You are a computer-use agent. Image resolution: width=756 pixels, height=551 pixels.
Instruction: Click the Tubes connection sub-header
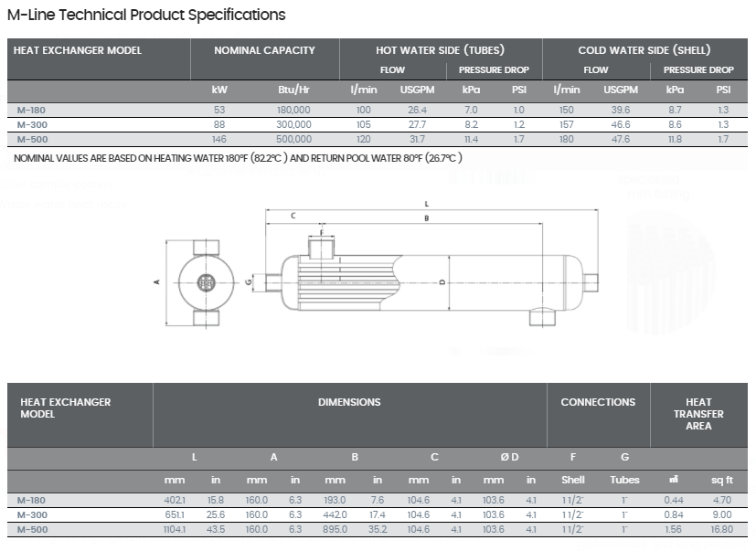624,480
